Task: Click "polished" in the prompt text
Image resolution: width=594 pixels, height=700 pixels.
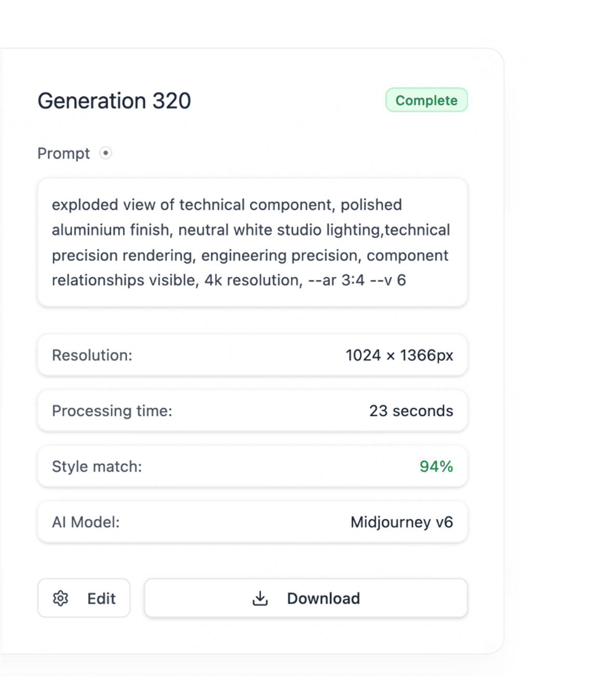Action: point(371,205)
